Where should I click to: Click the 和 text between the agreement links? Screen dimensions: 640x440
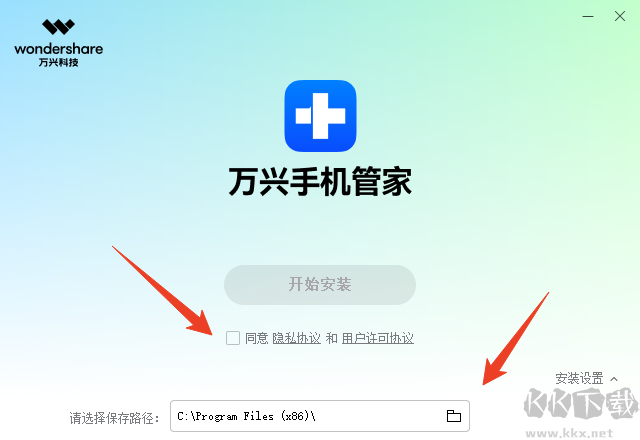point(331,338)
